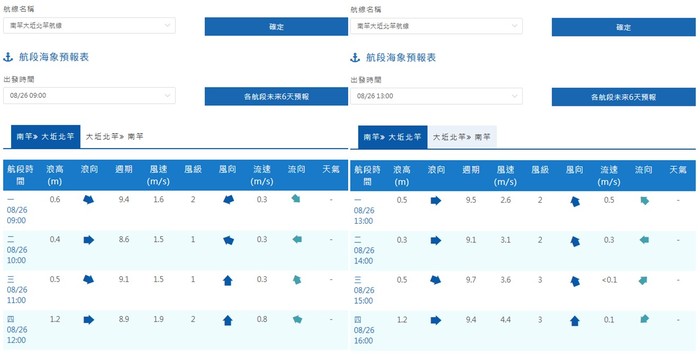Image resolution: width=700 pixels, height=364 pixels.
Task: Click wave height 0.6 in 09:00 row
Action: (x=55, y=199)
